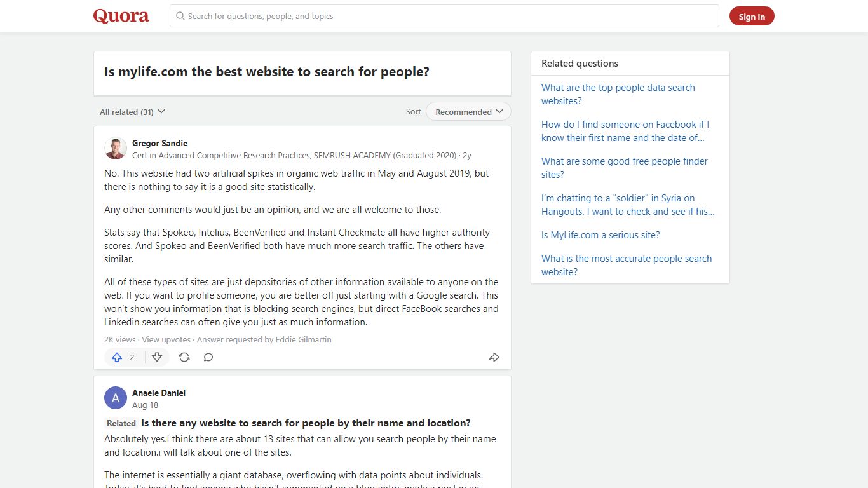Image resolution: width=868 pixels, height=488 pixels.
Task: Open 'How do I find someone on Facebook' question
Action: 625,131
